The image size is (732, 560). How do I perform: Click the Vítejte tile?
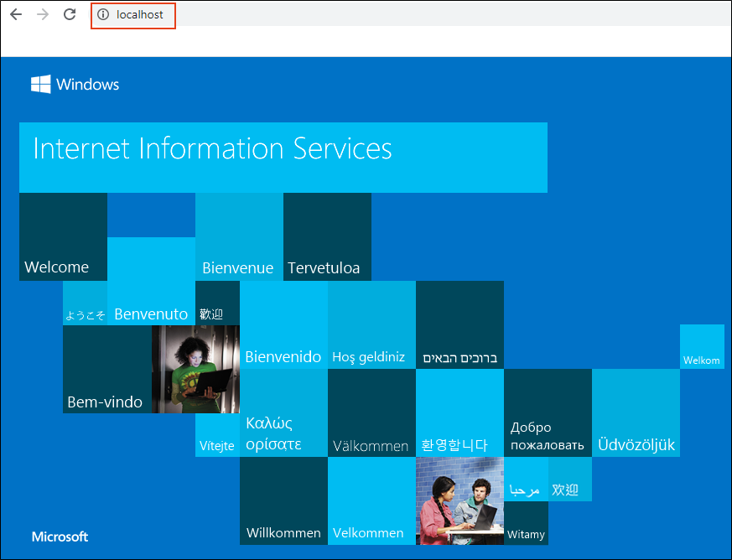(x=217, y=435)
